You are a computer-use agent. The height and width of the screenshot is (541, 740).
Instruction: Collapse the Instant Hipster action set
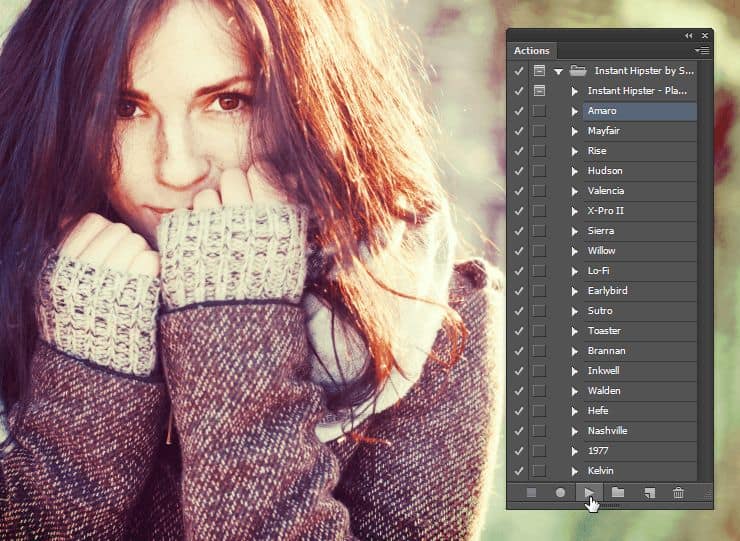[x=558, y=71]
